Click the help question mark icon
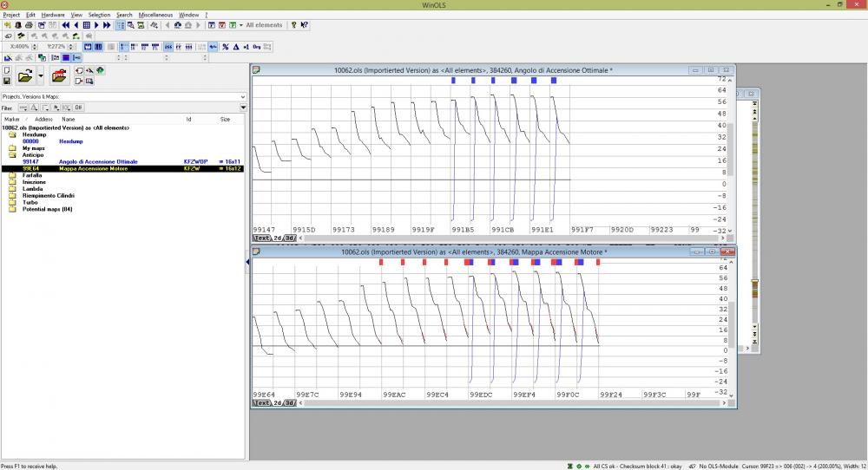868x470 pixels. (293, 25)
